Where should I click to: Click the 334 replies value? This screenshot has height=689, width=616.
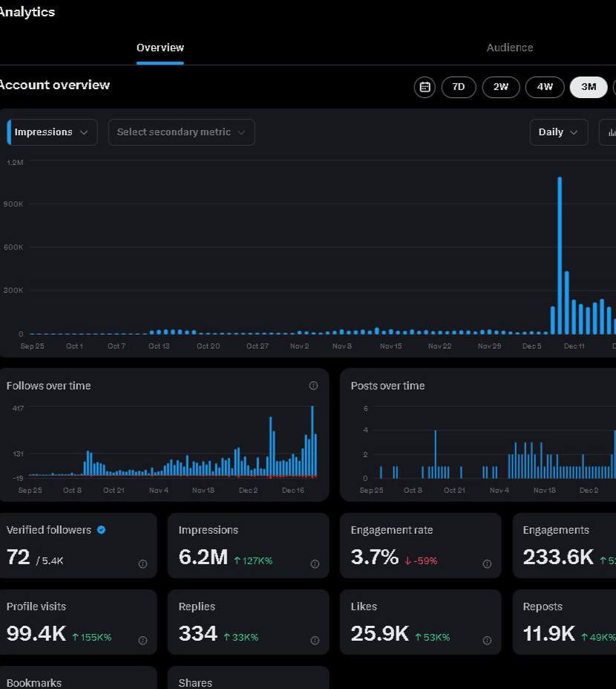point(197,633)
